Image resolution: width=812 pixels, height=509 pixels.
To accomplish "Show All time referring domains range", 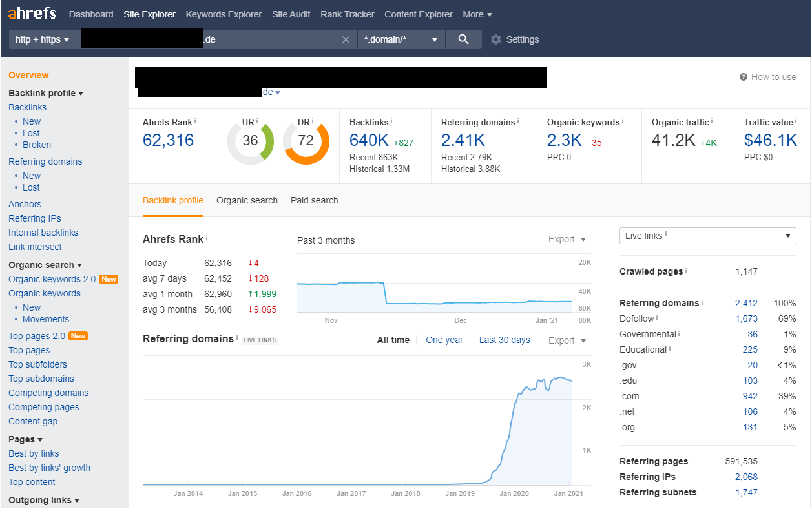I will click(x=393, y=340).
